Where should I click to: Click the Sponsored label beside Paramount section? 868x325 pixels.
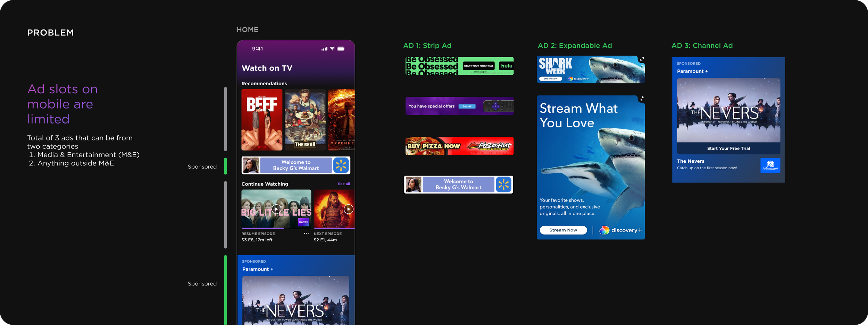pos(202,284)
